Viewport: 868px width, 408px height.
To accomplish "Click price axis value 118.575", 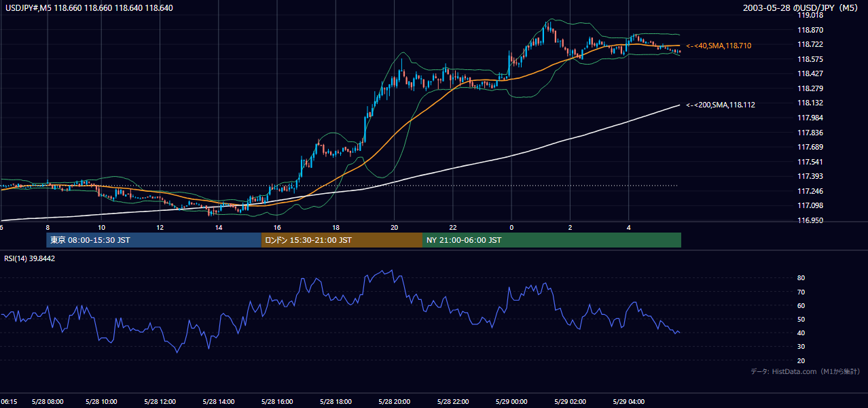I will (x=810, y=59).
